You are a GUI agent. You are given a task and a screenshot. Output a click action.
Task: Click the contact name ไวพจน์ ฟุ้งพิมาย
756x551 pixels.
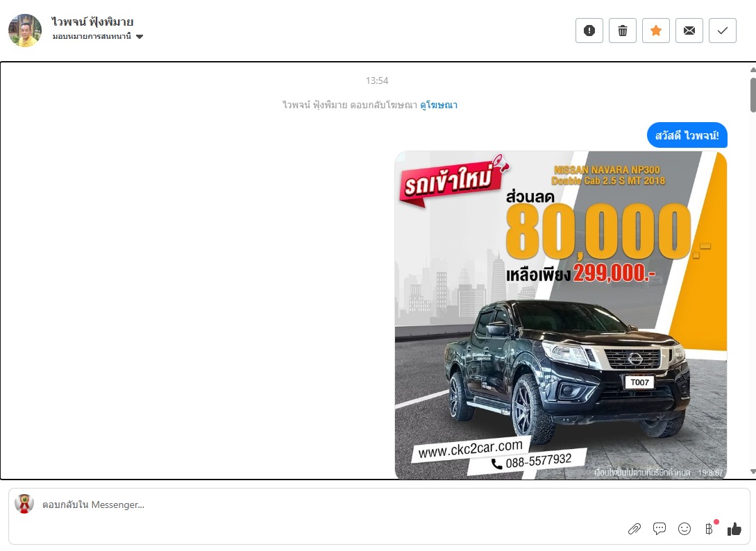coord(92,22)
